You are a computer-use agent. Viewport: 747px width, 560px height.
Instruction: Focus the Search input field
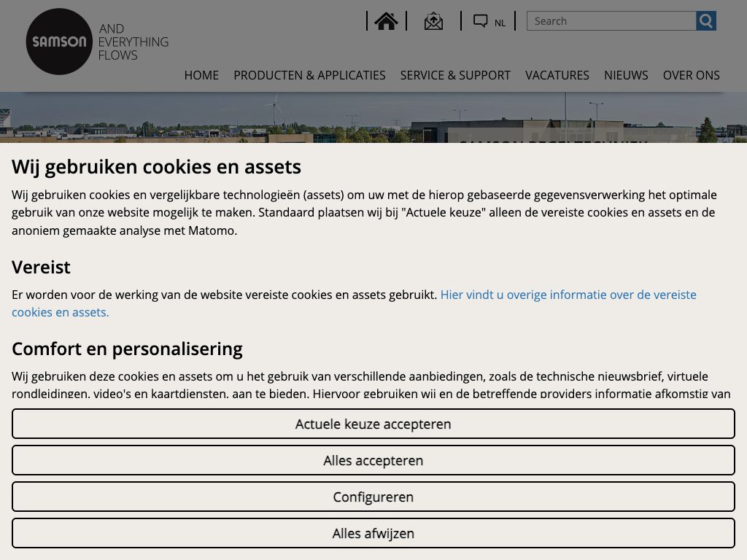(x=611, y=21)
